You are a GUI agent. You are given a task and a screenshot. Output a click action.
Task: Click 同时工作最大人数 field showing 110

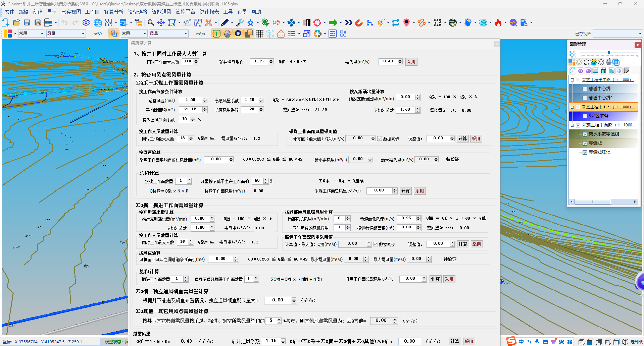click(188, 62)
